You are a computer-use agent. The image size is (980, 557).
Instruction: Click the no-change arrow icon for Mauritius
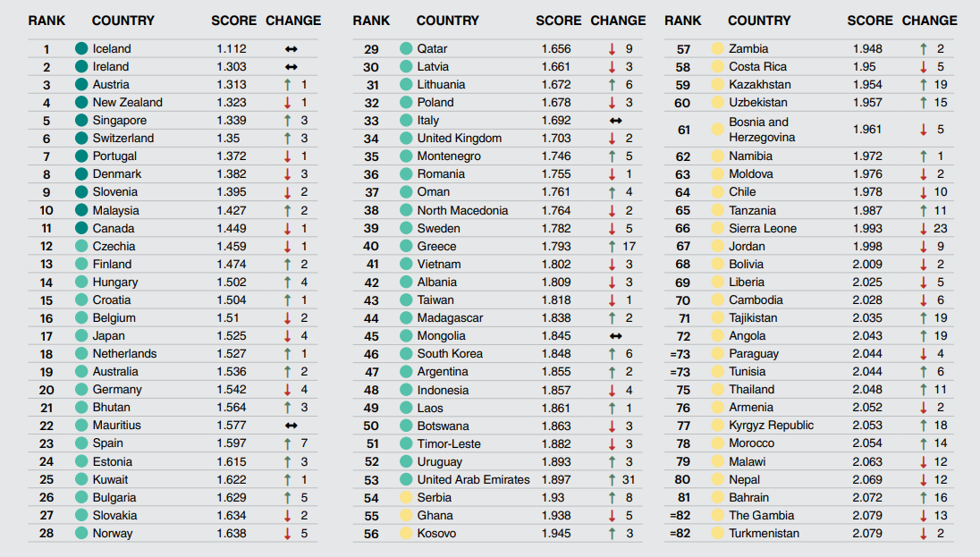point(291,426)
